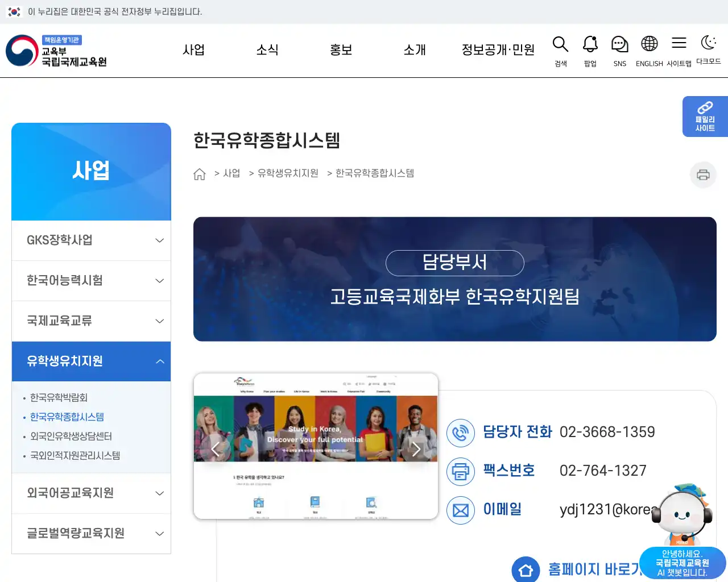The height and width of the screenshot is (582, 728).
Task: Go to home via breadcrumb house icon
Action: (200, 174)
